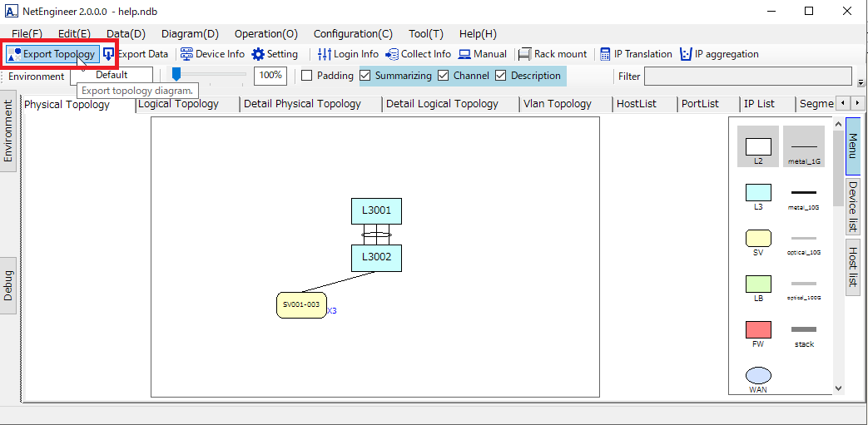Open the Setting gear icon
The height and width of the screenshot is (425, 868).
pos(258,54)
